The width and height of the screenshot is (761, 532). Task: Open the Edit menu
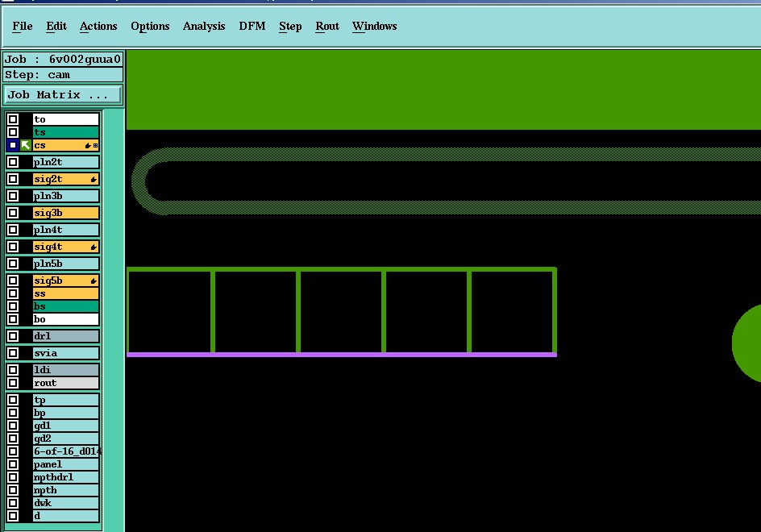tap(56, 27)
